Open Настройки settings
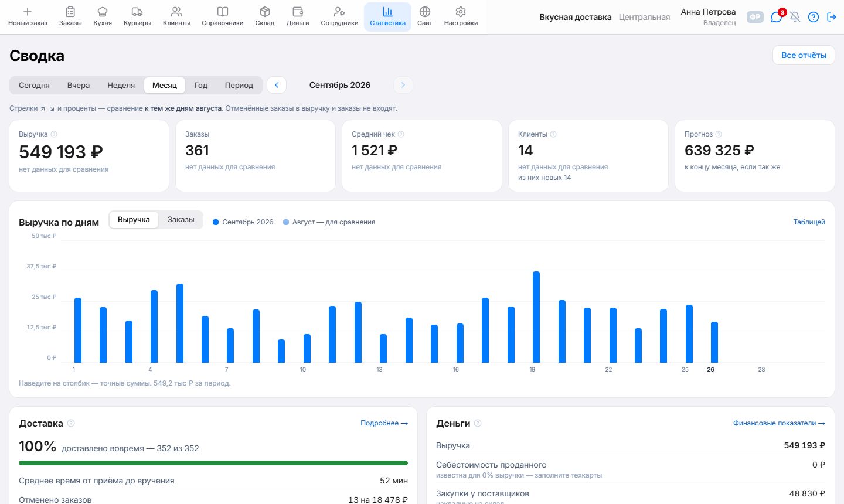The width and height of the screenshot is (844, 504). pyautogui.click(x=461, y=17)
